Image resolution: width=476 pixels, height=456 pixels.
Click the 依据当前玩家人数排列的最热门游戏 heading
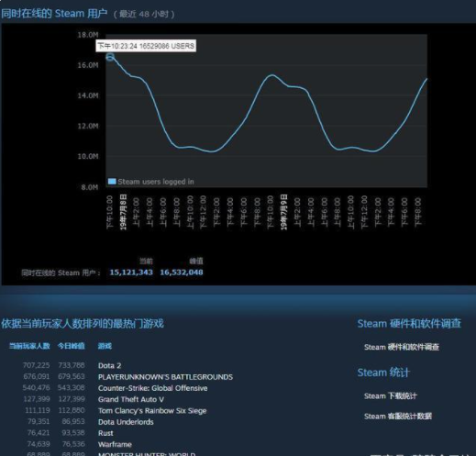(83, 324)
